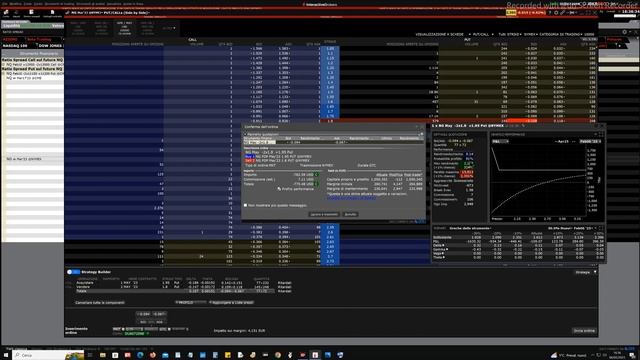Click Aggiungere a Liste orders button
The image size is (640, 360).
[x=231, y=302]
